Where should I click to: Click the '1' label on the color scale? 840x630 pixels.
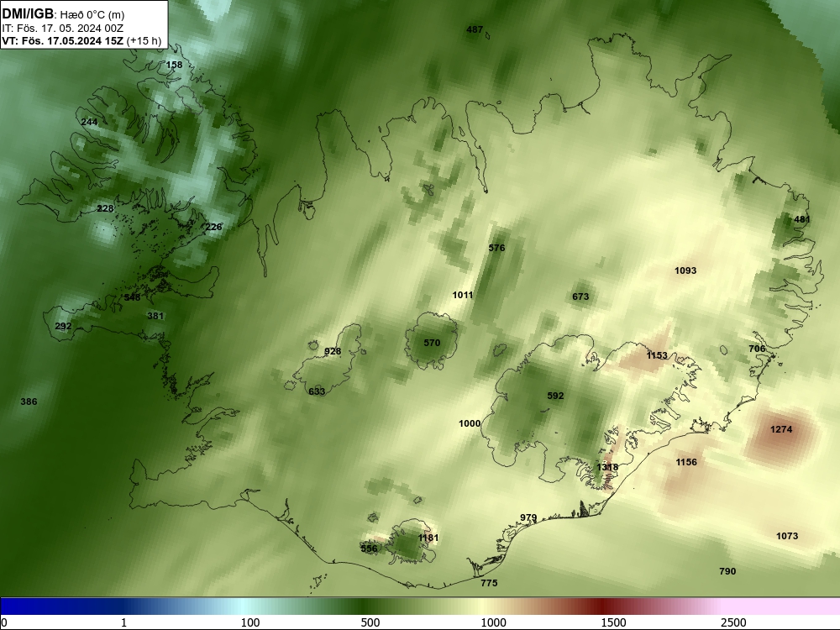click(123, 622)
